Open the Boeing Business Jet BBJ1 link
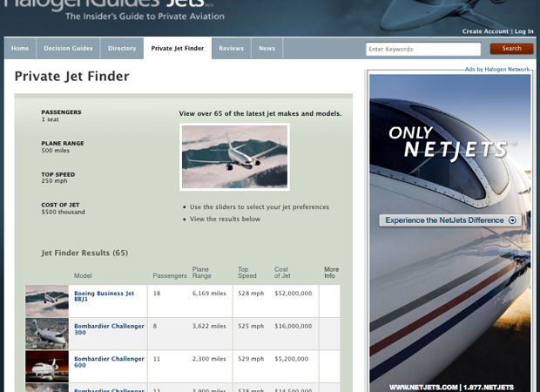Viewport: 540px width, 392px height. [x=104, y=296]
